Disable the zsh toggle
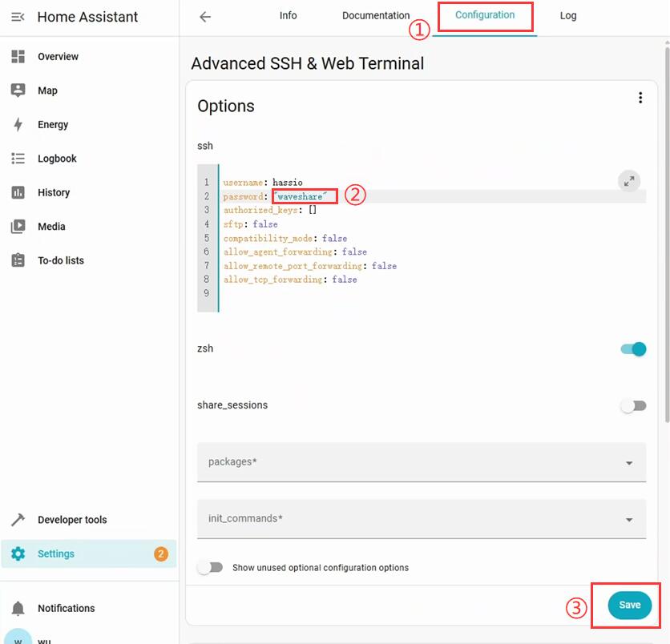The image size is (670, 644). click(x=633, y=349)
